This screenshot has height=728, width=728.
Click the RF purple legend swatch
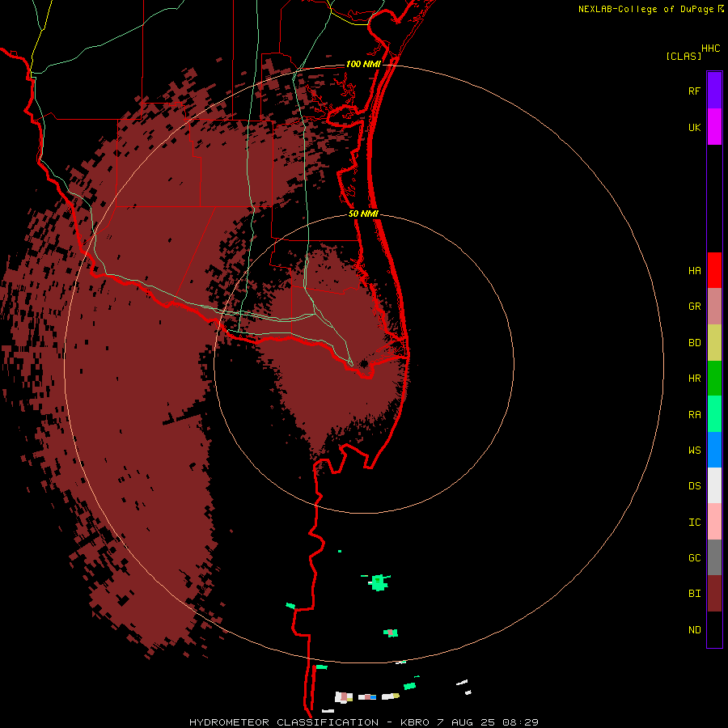714,91
